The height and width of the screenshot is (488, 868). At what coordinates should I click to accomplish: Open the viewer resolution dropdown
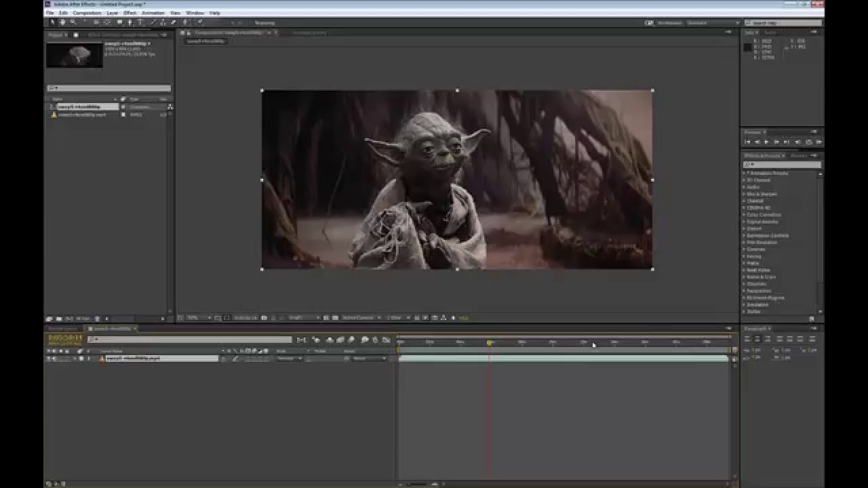click(x=304, y=317)
